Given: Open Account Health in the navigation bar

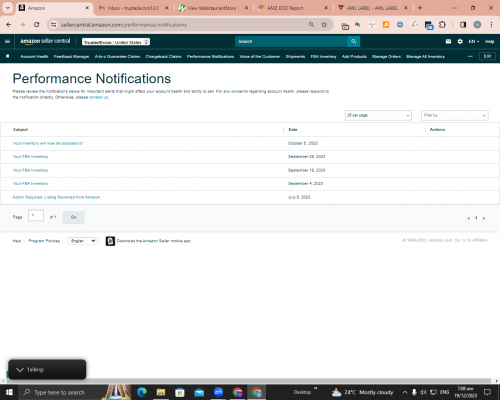Looking at the screenshot, I should point(34,56).
